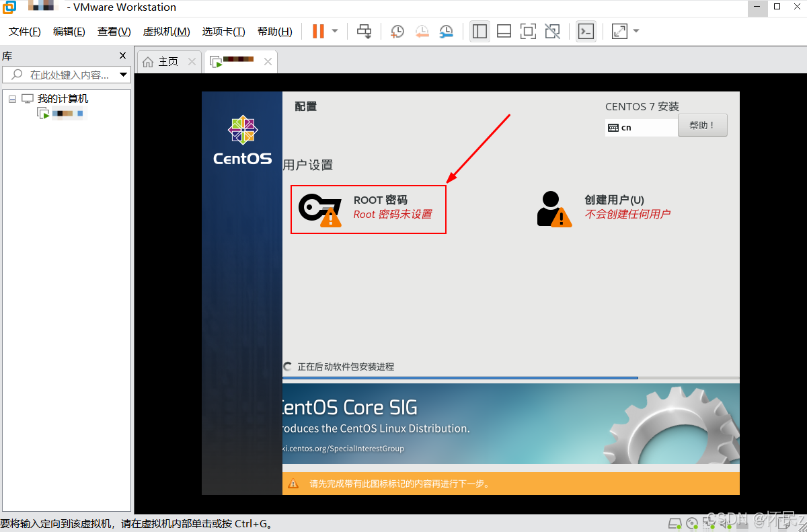Toggle the console view icon
Viewport: 807px width, 532px height.
[x=586, y=32]
